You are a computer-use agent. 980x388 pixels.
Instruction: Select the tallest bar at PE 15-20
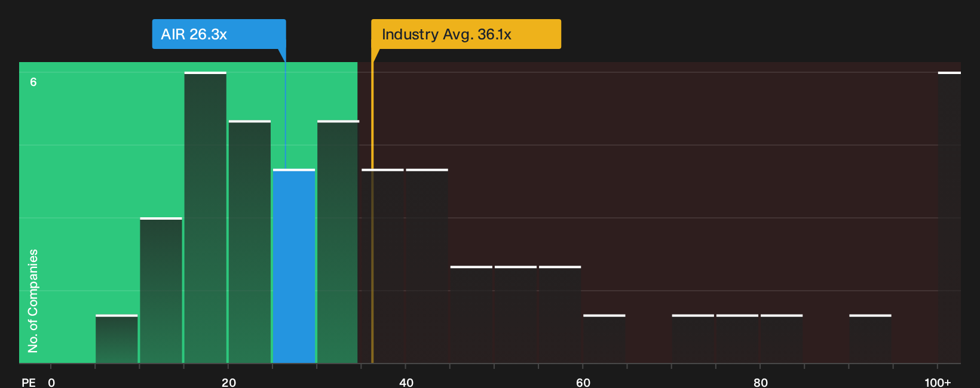coord(206,218)
